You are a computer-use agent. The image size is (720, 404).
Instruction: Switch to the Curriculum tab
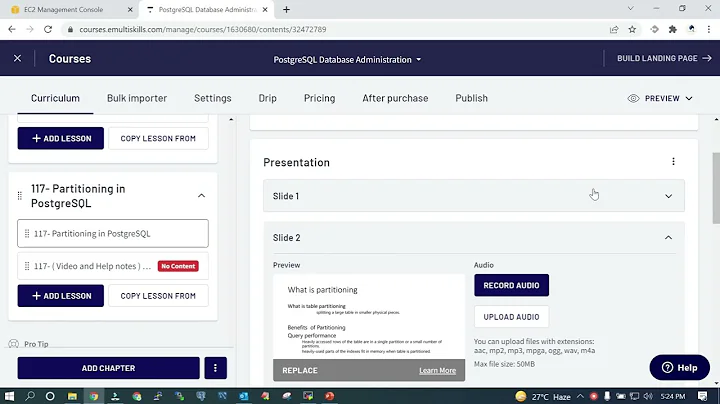point(55,98)
